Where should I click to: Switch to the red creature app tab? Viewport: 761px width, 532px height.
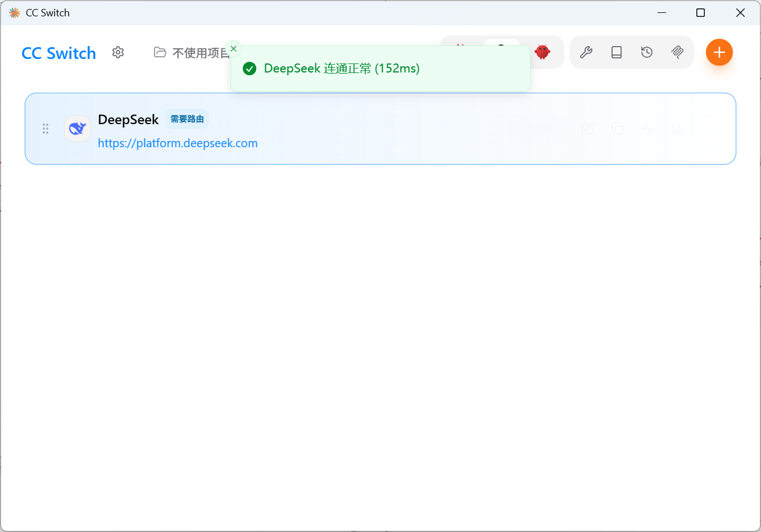point(542,52)
